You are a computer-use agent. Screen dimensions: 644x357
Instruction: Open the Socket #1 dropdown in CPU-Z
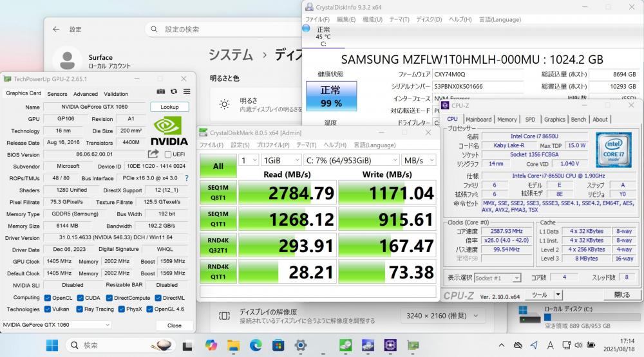(497, 278)
